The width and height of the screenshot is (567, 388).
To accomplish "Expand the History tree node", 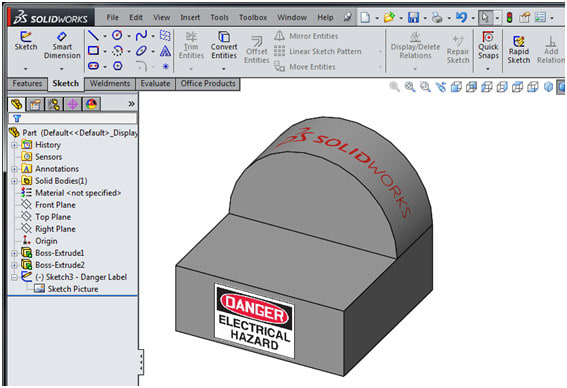I will (14, 145).
